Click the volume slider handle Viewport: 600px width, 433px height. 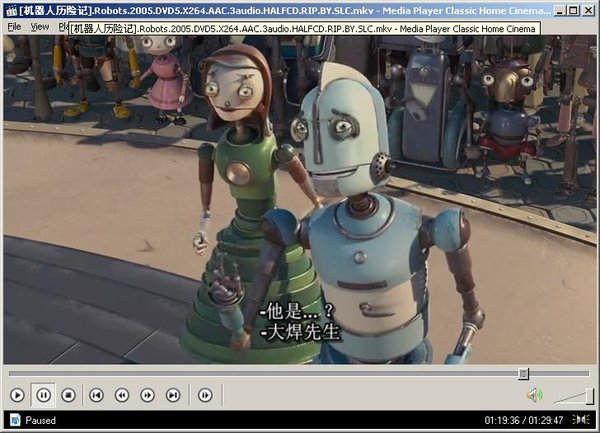click(590, 396)
